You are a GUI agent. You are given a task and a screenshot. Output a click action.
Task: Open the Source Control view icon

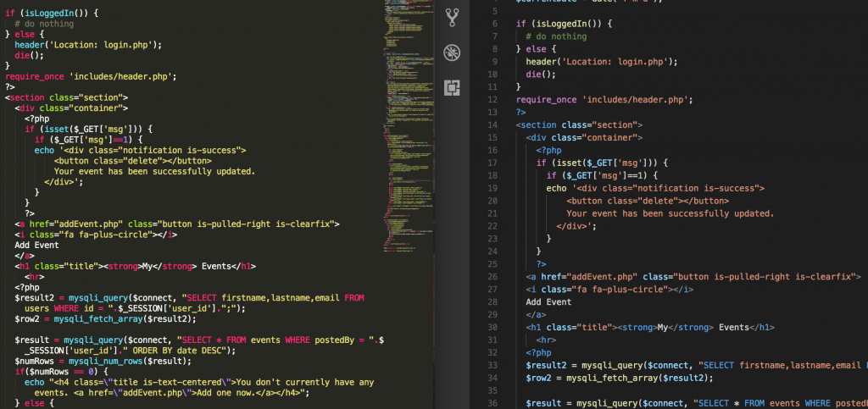(x=453, y=16)
